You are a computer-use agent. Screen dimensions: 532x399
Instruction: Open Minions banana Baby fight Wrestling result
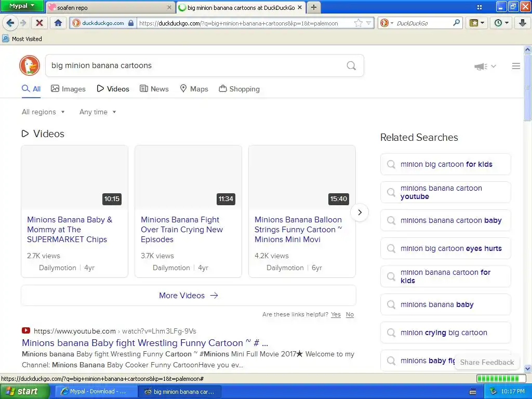[145, 343]
